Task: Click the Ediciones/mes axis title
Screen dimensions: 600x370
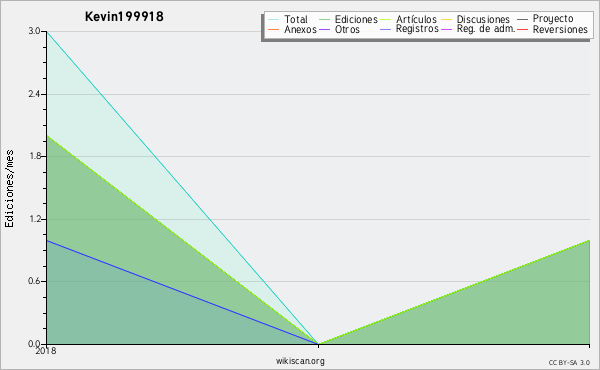Action: 9,189
